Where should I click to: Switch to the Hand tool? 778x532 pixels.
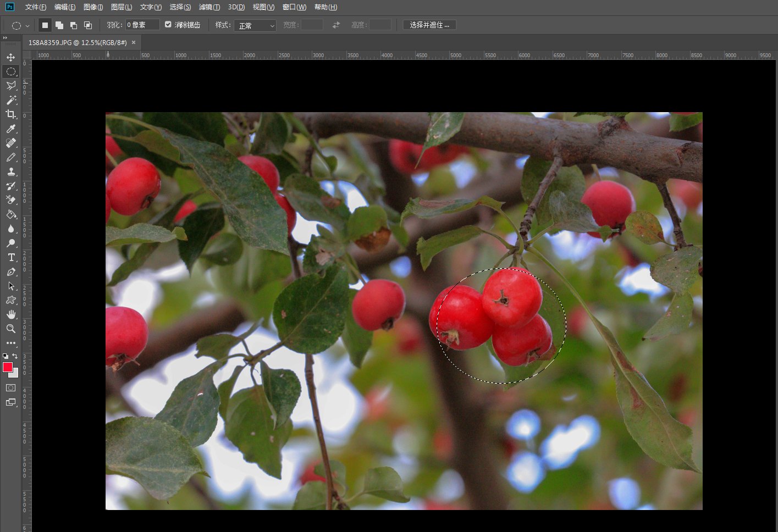[10, 314]
